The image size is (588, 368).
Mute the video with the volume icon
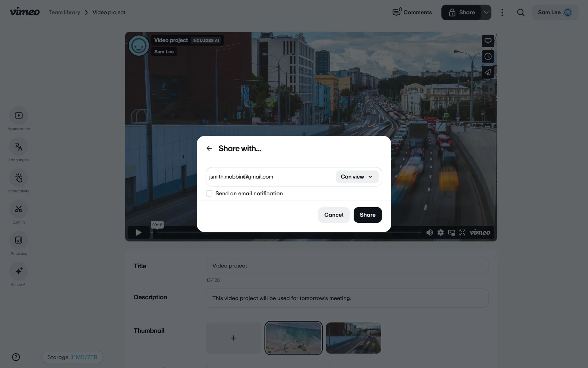[x=429, y=232]
